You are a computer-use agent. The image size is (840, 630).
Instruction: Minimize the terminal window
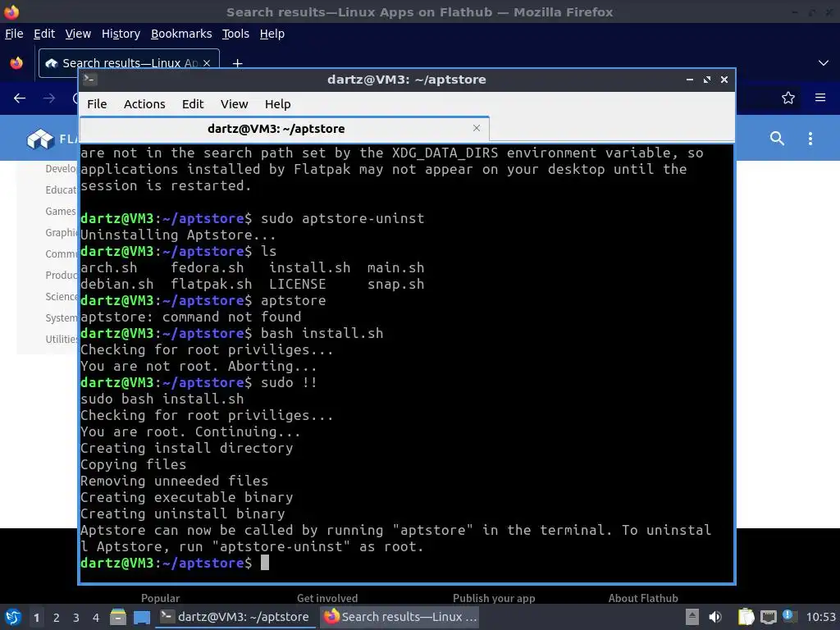[689, 80]
